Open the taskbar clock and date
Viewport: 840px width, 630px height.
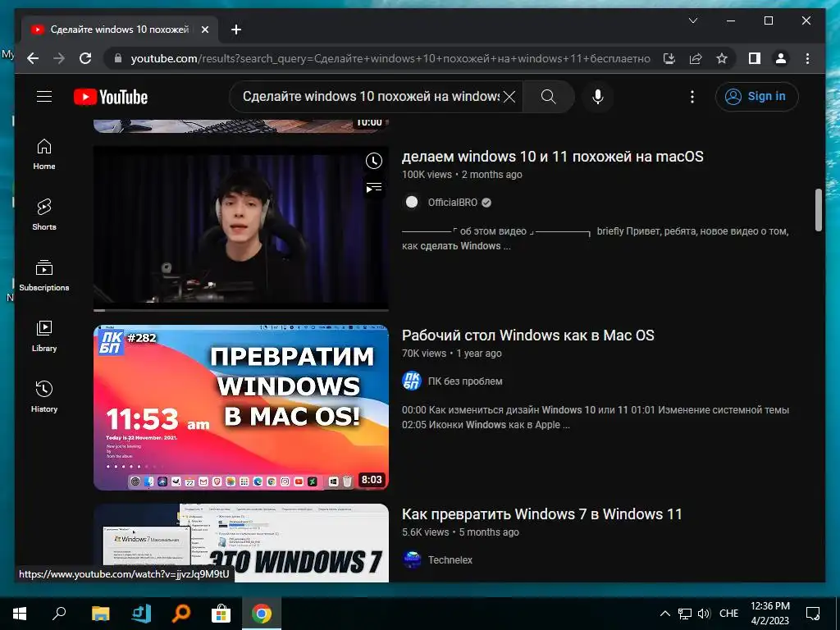[x=769, y=614]
